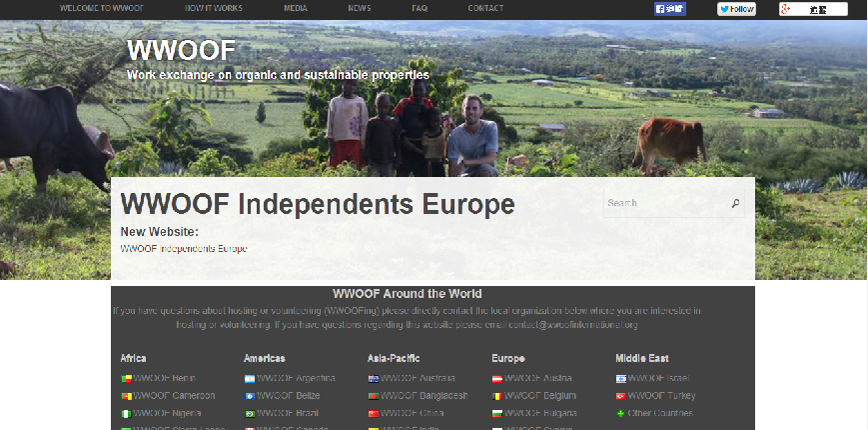Open the WWOOF Argentina link

(296, 378)
